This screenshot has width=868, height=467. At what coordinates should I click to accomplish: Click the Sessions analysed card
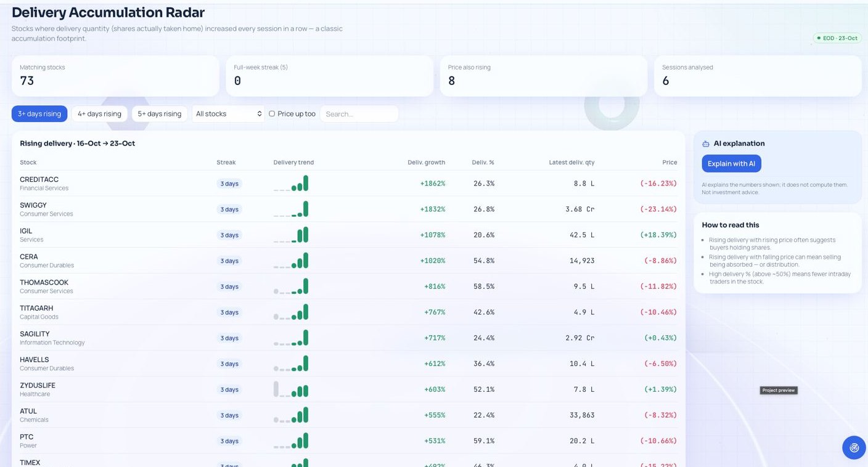click(758, 76)
